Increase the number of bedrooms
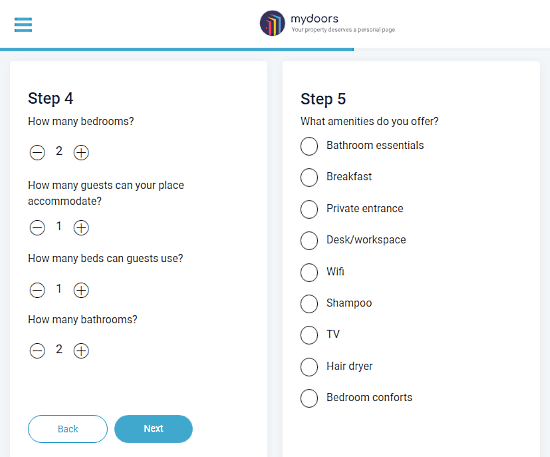This screenshot has height=457, width=550. click(81, 153)
